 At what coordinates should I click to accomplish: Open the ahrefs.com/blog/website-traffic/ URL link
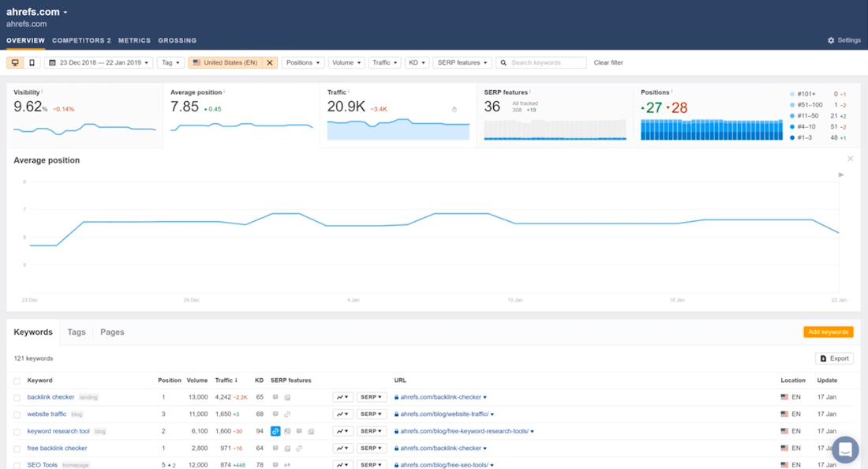tap(444, 415)
